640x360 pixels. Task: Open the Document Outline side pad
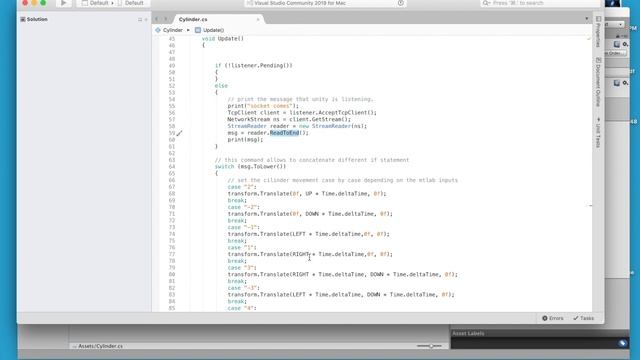598,82
